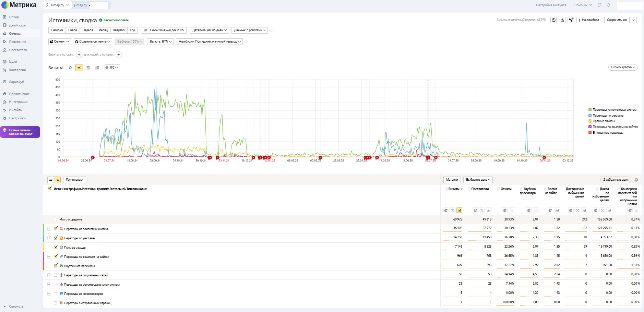Open table settings gear icon
Image resolution: width=644 pixels, height=312 pixels.
coord(636,180)
